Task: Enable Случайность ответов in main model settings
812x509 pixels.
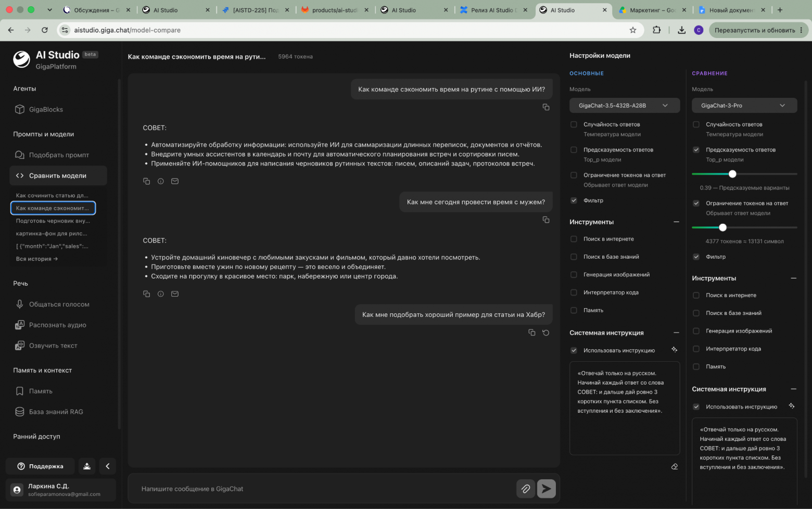Action: (574, 124)
